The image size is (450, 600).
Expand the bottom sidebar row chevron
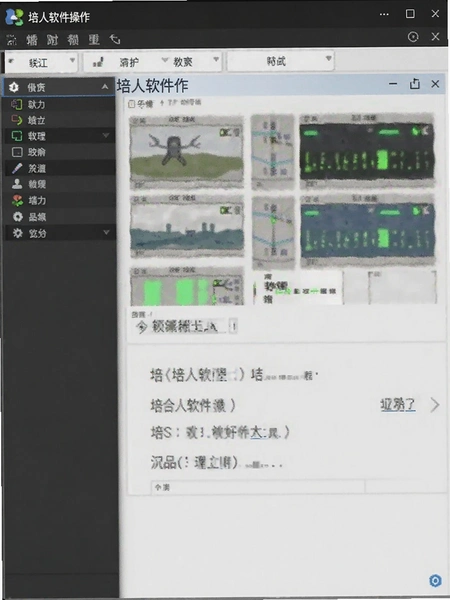106,233
